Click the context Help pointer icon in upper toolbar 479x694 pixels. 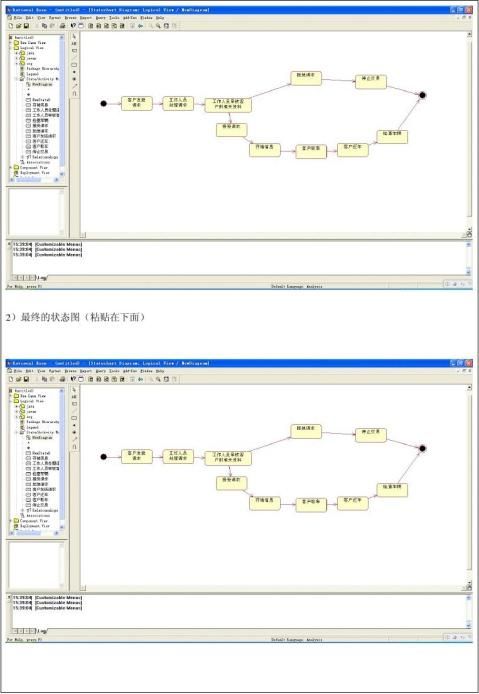[x=73, y=26]
